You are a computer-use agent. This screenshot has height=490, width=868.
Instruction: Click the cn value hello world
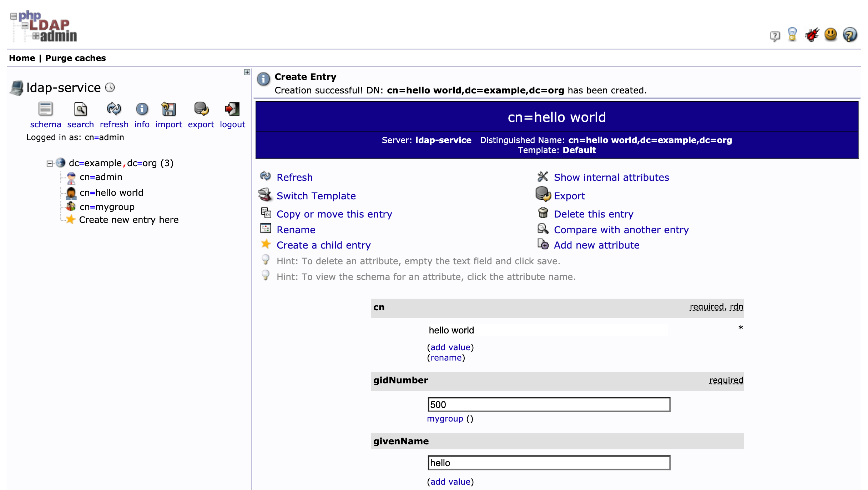pyautogui.click(x=548, y=330)
